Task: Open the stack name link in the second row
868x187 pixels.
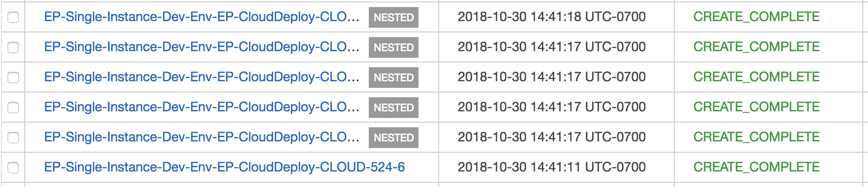Action: (202, 47)
